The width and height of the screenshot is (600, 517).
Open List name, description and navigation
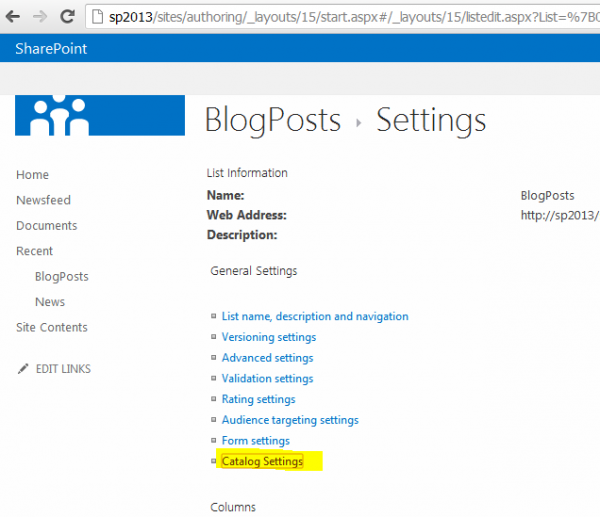(314, 316)
